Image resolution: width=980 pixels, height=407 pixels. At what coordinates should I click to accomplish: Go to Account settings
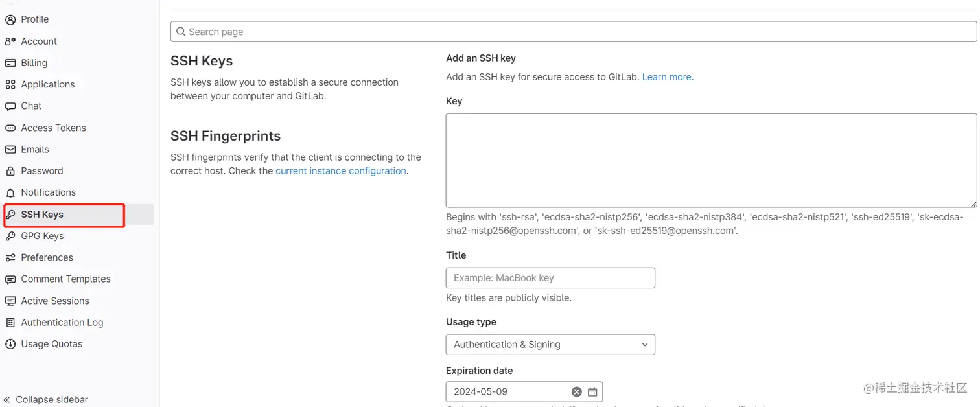point(39,41)
